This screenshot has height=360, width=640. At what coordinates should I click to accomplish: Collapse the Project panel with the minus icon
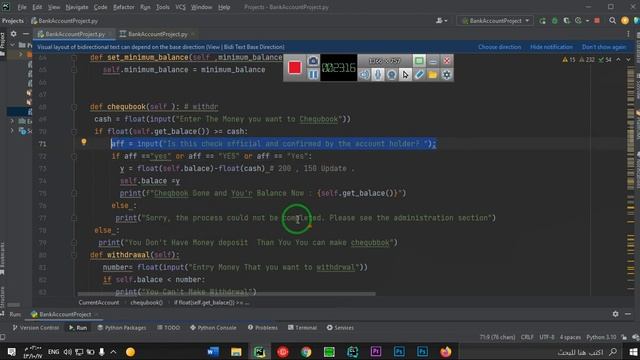click(25, 34)
